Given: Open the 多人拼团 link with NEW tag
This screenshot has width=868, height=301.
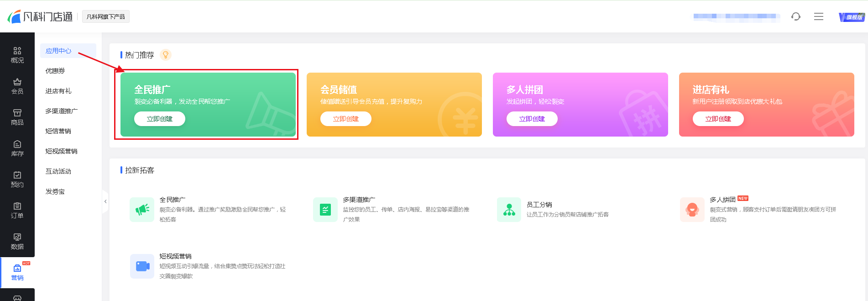Looking at the screenshot, I should (722, 200).
